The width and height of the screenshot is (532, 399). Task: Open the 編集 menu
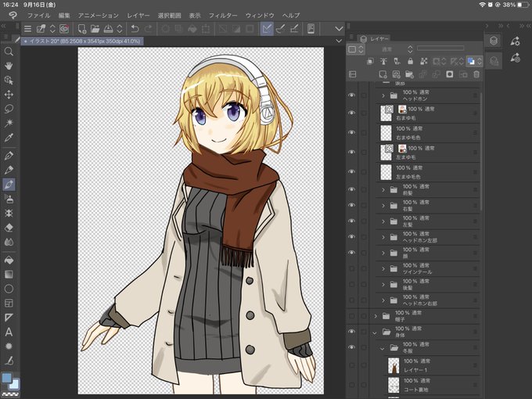click(x=64, y=16)
